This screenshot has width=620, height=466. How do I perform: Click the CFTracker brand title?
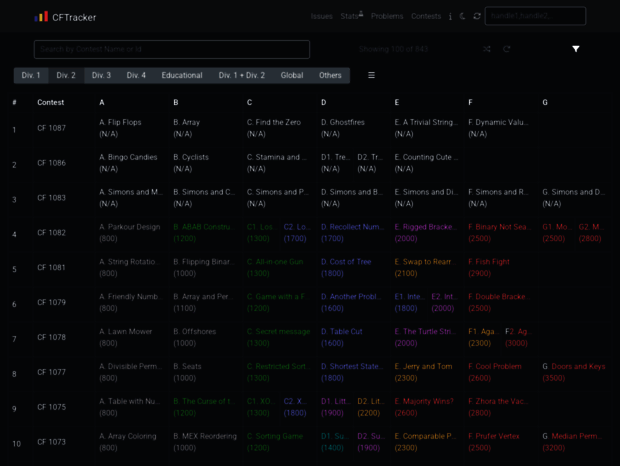(74, 17)
